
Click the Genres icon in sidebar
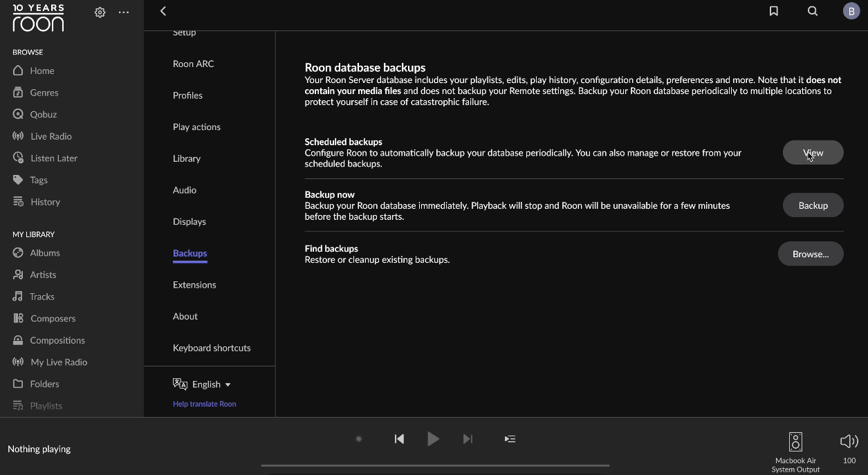pos(18,92)
